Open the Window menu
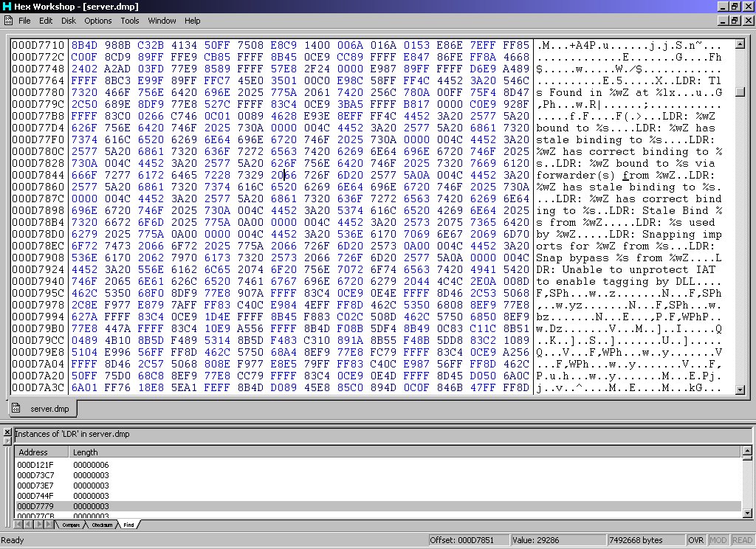This screenshot has height=549, width=756. pos(162,21)
